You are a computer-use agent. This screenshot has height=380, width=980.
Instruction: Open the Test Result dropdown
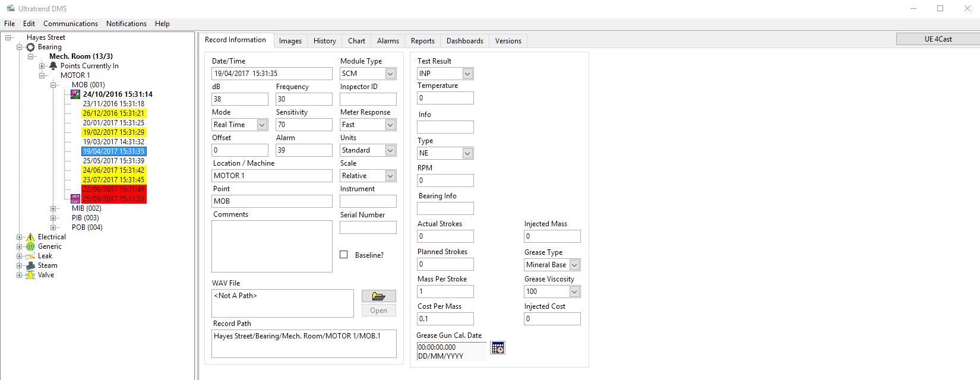[467, 74]
